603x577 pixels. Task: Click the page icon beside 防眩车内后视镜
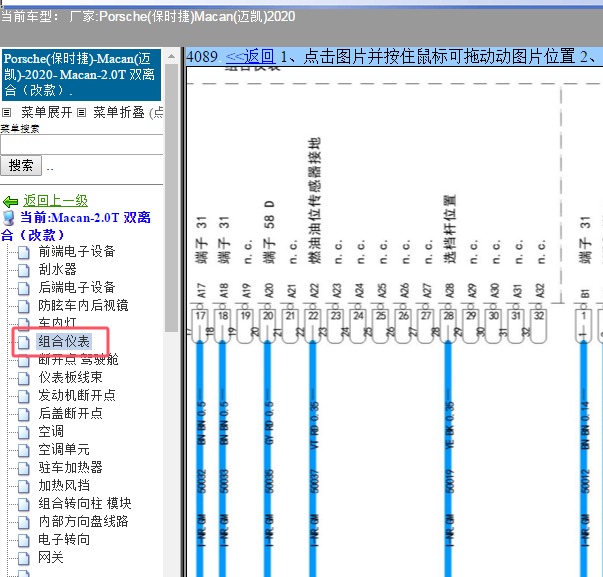click(x=24, y=306)
